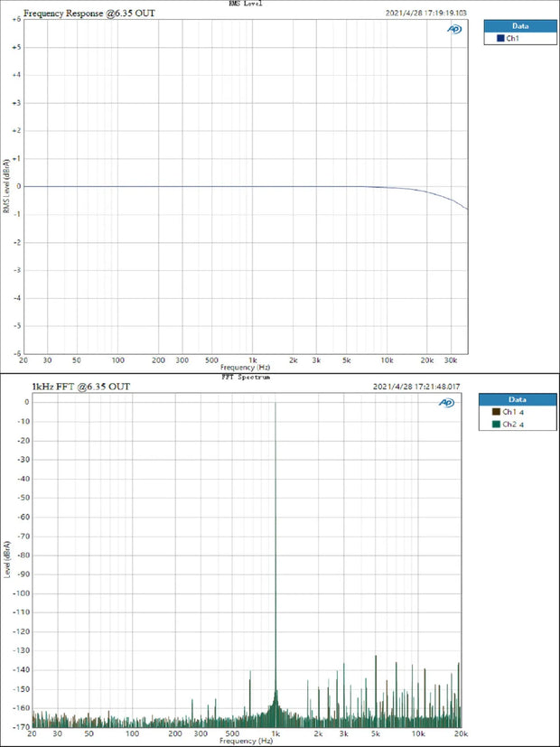Click the '1kHz FFT @6.35 OUT' title
This screenshot has height=747, width=560.
(x=80, y=387)
